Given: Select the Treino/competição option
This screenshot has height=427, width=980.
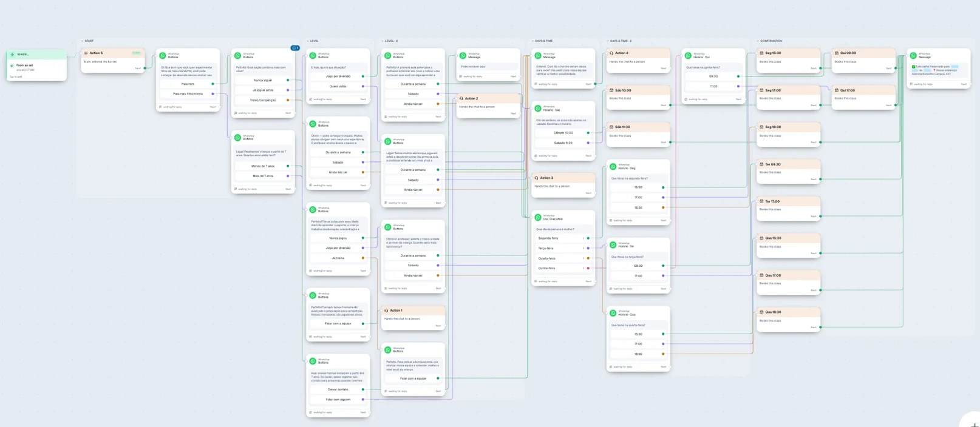Looking at the screenshot, I should tap(263, 100).
